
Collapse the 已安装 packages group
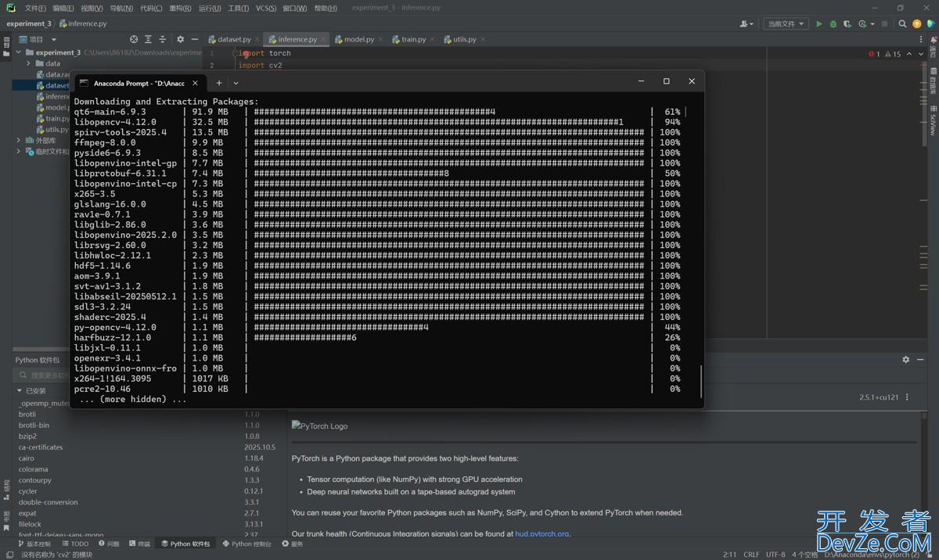pos(20,391)
